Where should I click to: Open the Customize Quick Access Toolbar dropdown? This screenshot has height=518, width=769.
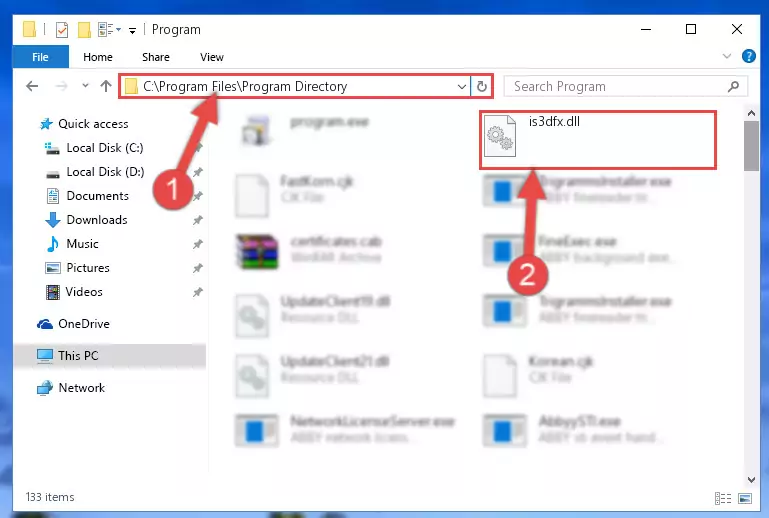coord(132,30)
